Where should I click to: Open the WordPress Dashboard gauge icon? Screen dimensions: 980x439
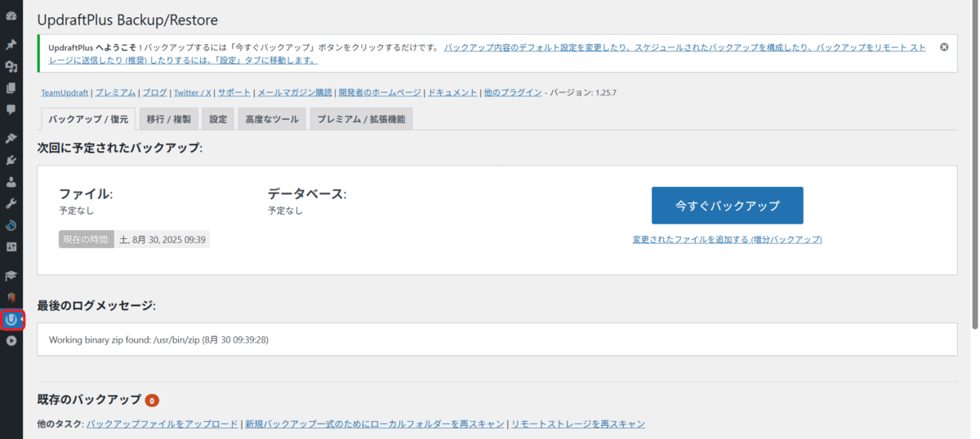point(11,16)
